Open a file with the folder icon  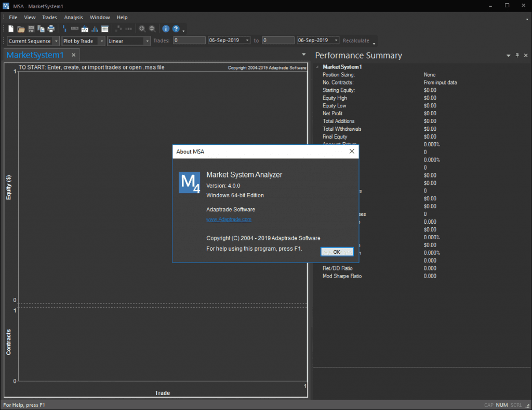tap(21, 29)
